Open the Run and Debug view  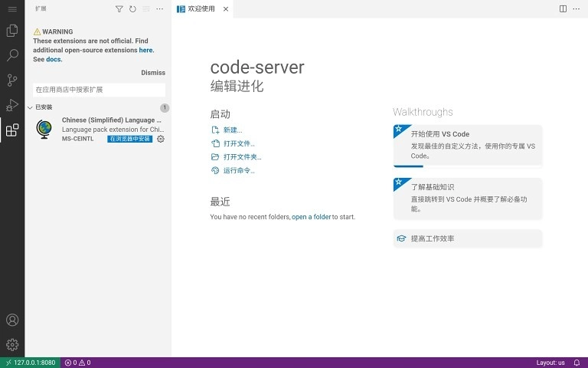(x=12, y=105)
